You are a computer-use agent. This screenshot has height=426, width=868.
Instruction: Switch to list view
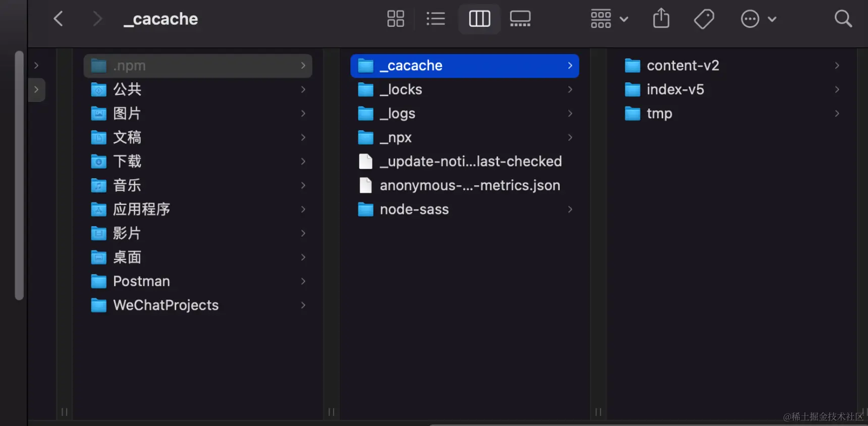[x=436, y=19]
